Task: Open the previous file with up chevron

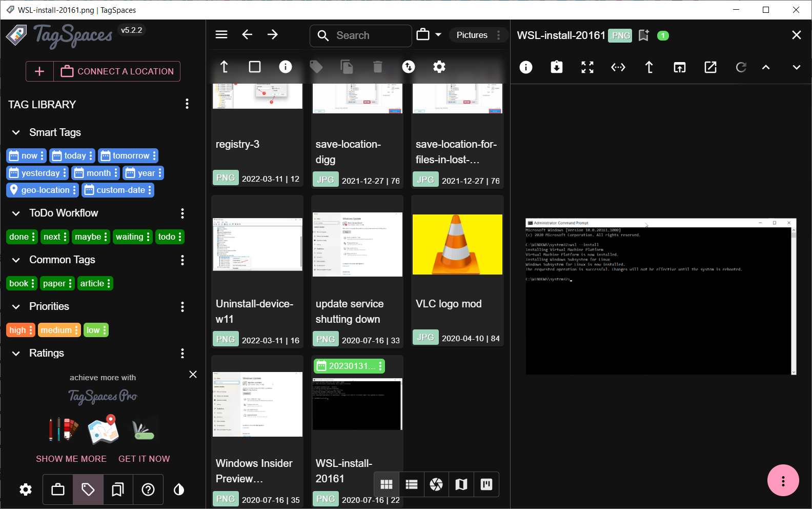Action: (766, 67)
